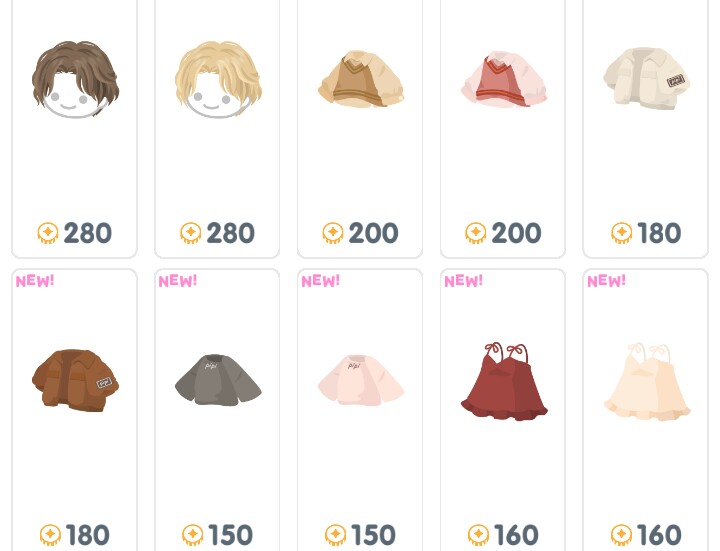
Task: Choose the pink sweater vest top
Action: pos(504,79)
